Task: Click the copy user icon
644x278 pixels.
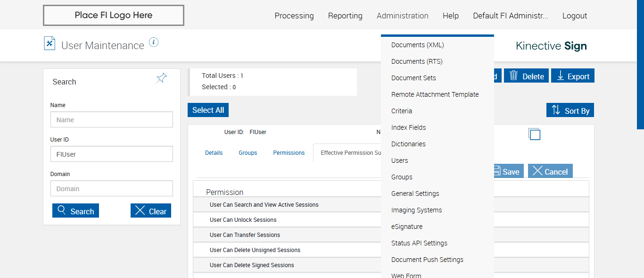Action: [534, 134]
